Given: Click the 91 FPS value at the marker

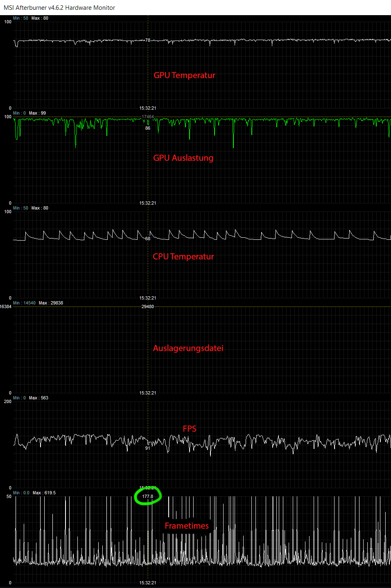Looking at the screenshot, I should click(147, 448).
